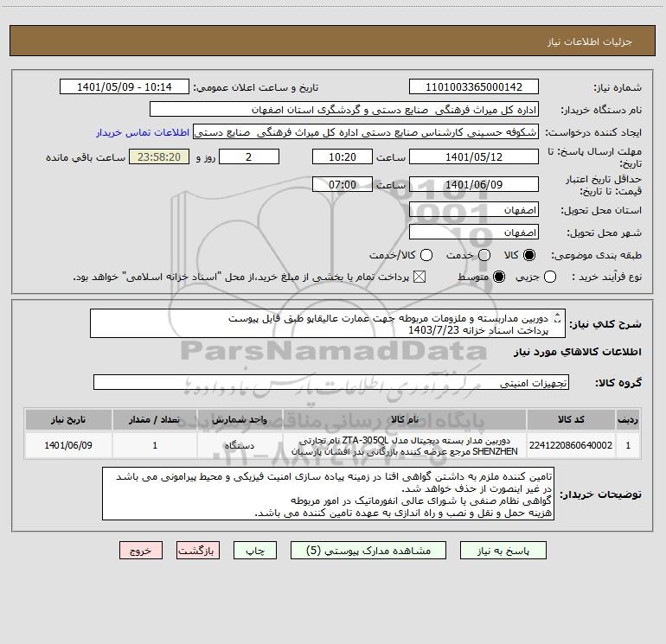Click the remaining days field showing 2
The image size is (666, 644).
[x=249, y=156]
